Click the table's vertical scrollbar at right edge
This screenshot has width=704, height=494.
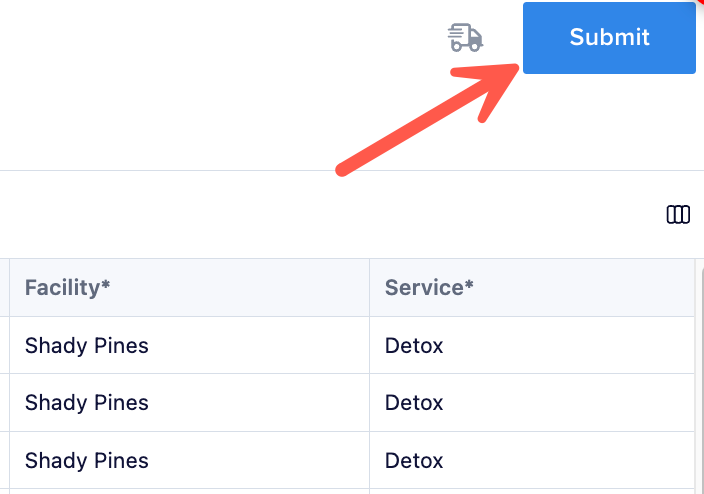point(700,377)
